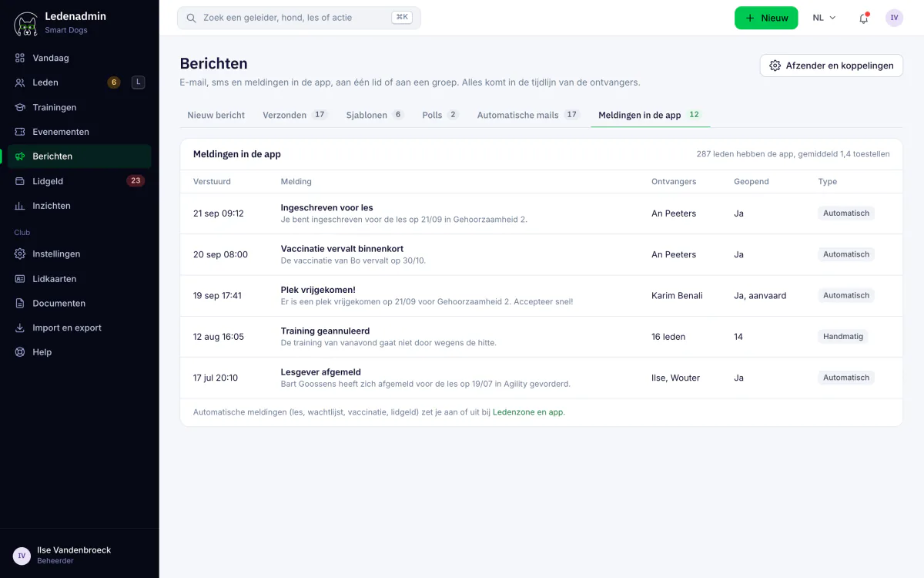Image resolution: width=924 pixels, height=578 pixels.
Task: Go to Vandaag in the sidebar
Action: tap(79, 58)
